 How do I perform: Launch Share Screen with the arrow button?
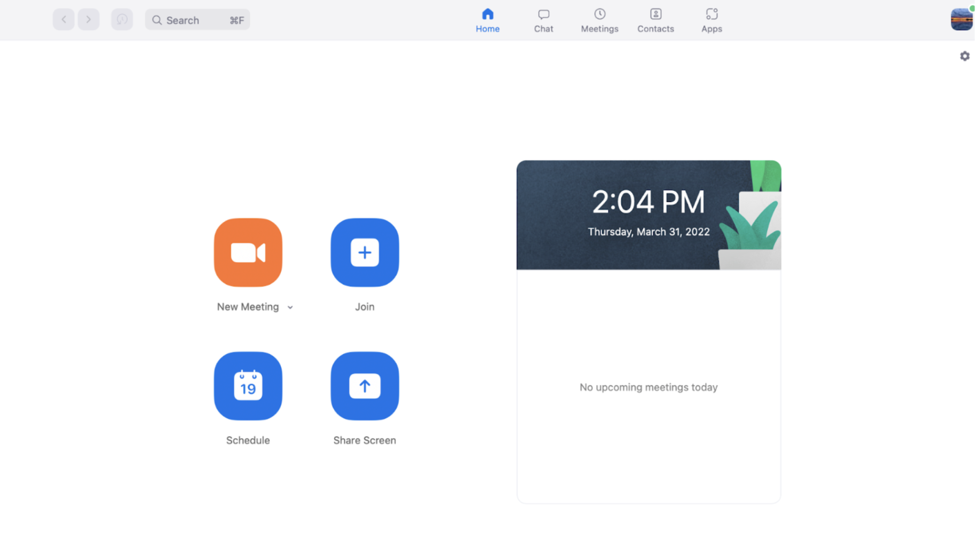(365, 386)
